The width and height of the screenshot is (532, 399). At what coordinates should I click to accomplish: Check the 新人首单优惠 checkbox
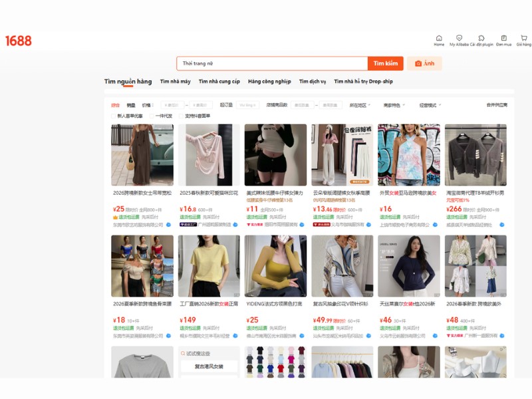coord(114,116)
